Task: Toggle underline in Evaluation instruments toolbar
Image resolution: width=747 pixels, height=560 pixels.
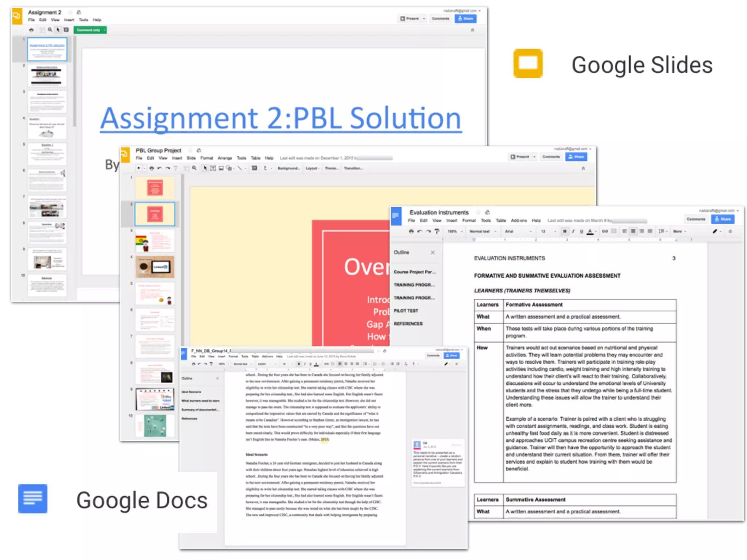Action: [x=581, y=231]
